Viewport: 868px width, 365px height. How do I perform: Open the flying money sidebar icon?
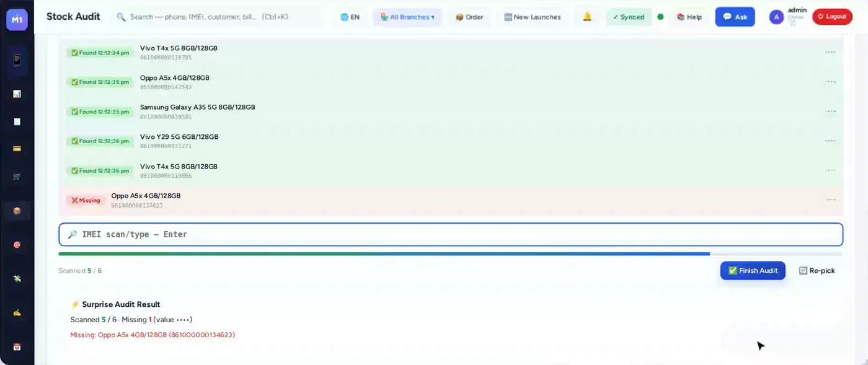pos(17,279)
